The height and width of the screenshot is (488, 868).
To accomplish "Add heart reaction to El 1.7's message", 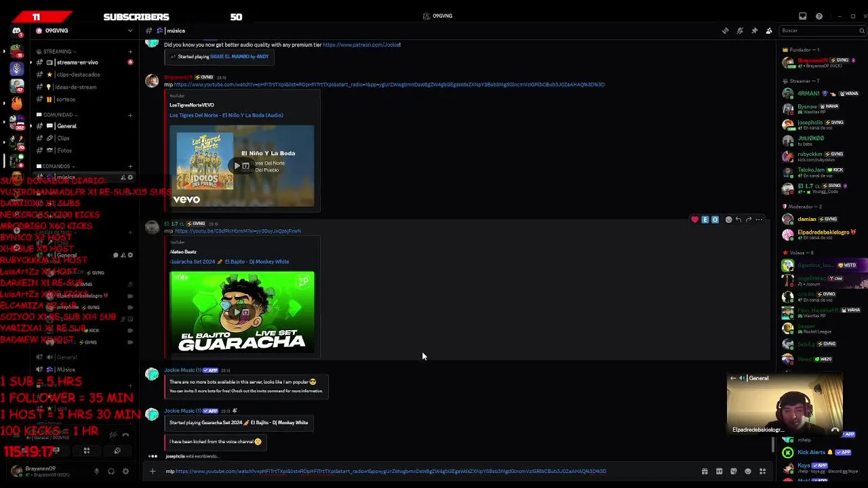I will (694, 220).
